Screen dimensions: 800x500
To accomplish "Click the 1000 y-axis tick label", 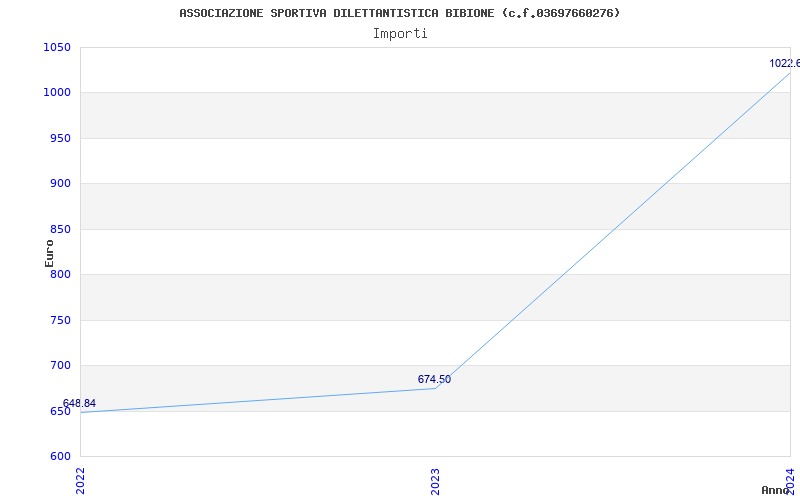I will [57, 93].
